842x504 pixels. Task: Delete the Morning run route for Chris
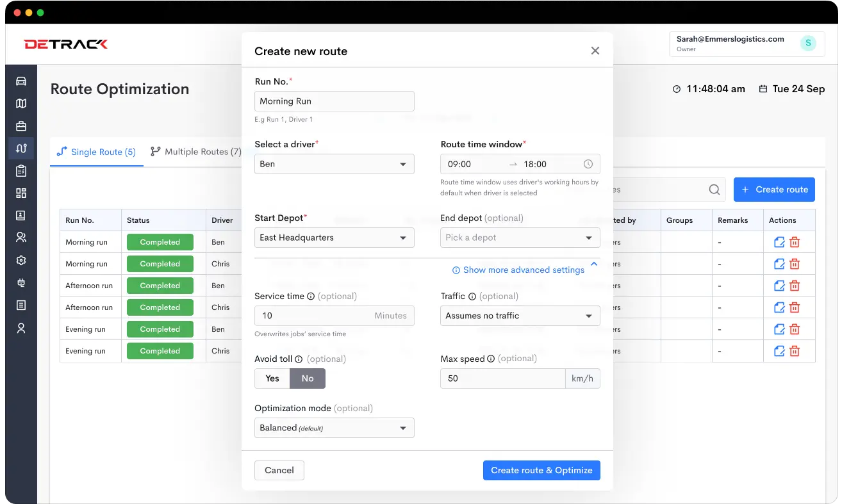click(x=795, y=264)
